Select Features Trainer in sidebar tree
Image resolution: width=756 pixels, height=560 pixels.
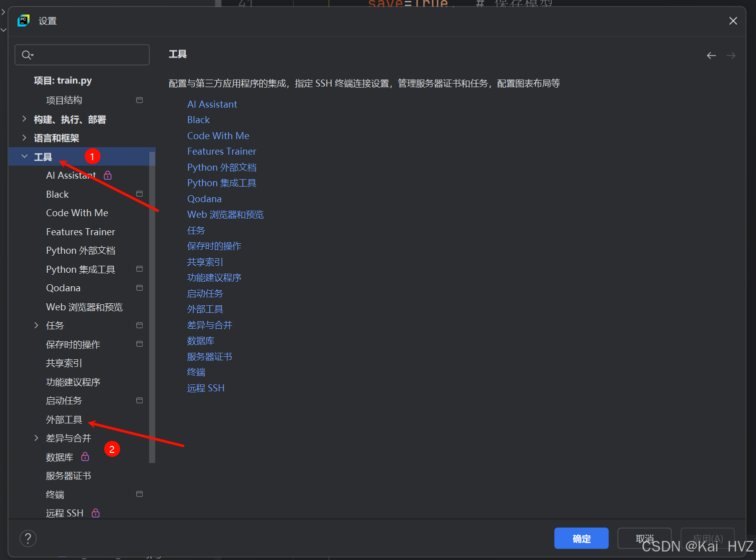click(81, 232)
